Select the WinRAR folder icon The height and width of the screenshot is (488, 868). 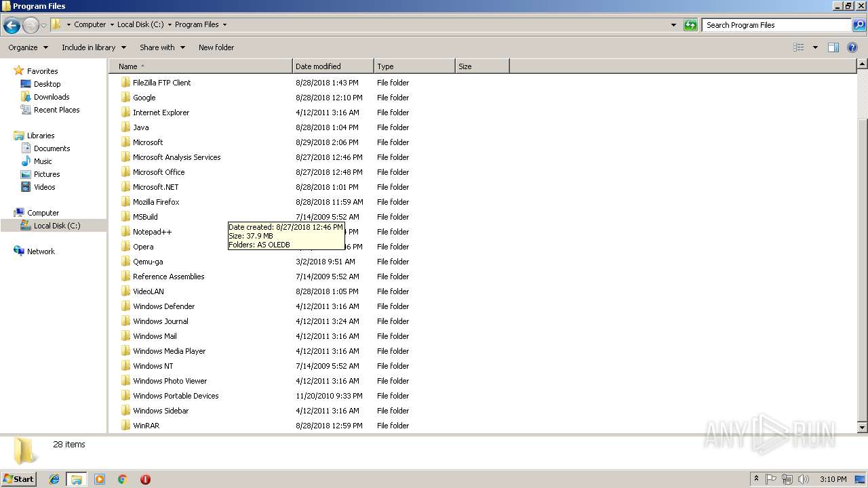coord(125,426)
